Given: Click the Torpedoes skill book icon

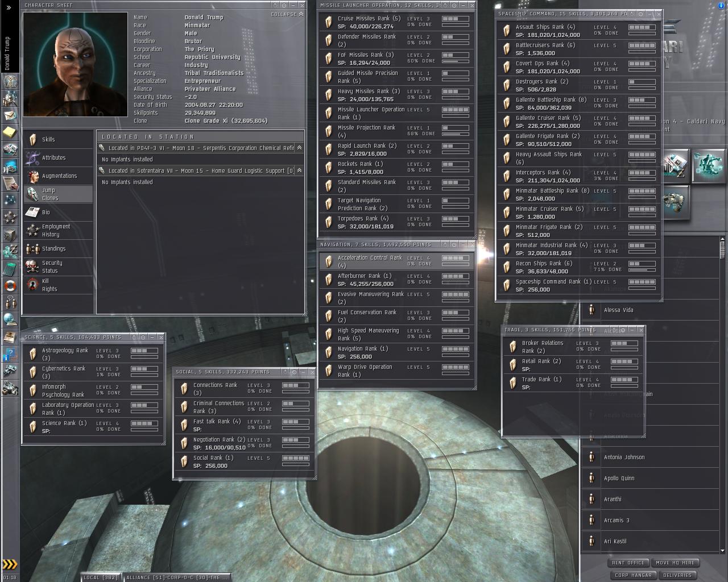Looking at the screenshot, I should 328,222.
